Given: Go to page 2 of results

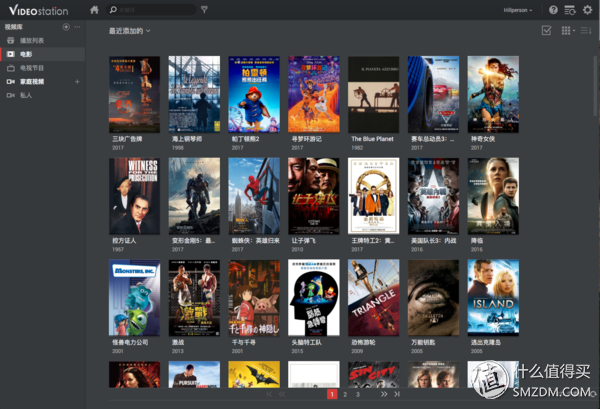Looking at the screenshot, I should 345,395.
